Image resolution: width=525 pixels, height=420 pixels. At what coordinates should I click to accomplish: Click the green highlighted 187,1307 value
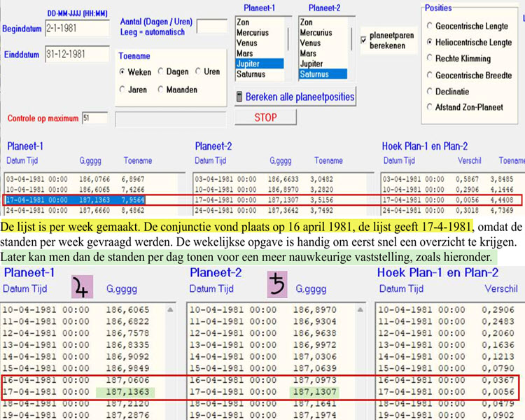point(314,392)
